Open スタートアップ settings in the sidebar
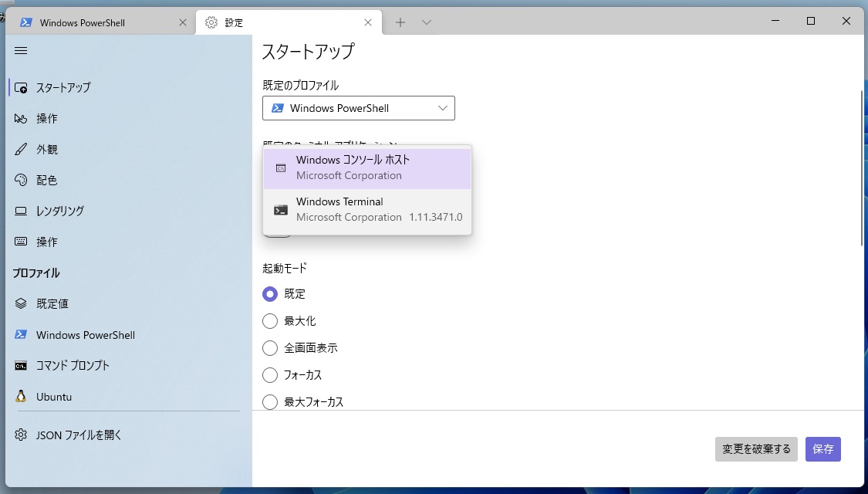 pos(128,87)
